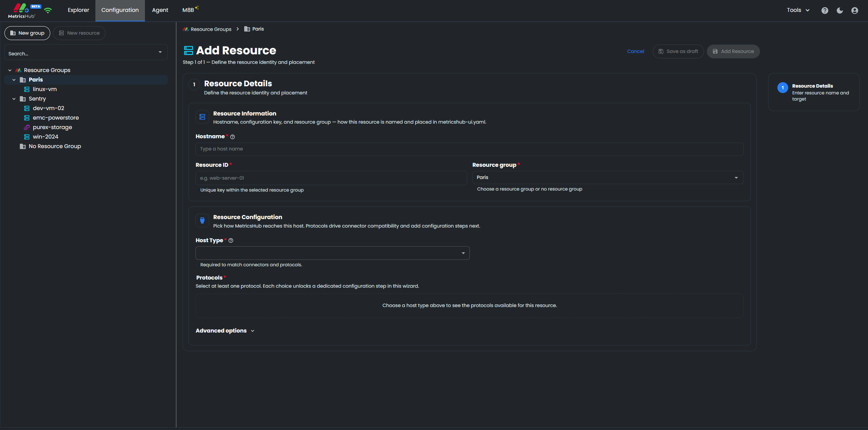Click the green connection status icon
Viewport: 868px width, 430px height.
(48, 10)
